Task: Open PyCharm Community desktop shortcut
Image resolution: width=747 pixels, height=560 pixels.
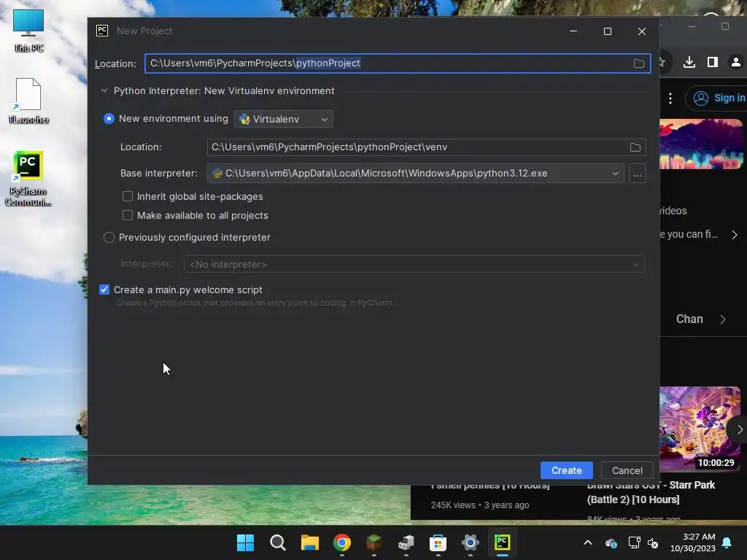Action: click(x=28, y=179)
